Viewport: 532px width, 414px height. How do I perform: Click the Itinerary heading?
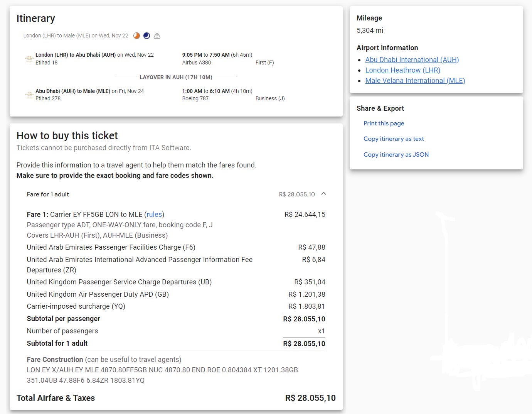(x=36, y=19)
